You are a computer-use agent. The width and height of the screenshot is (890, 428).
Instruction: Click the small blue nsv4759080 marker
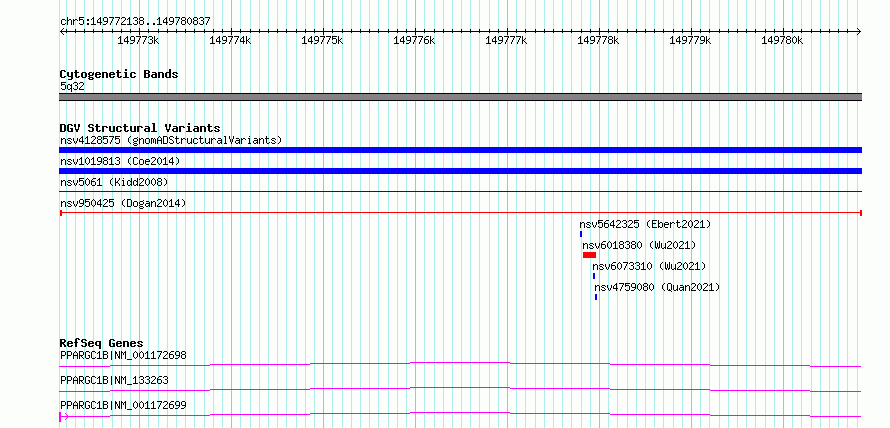[x=596, y=297]
